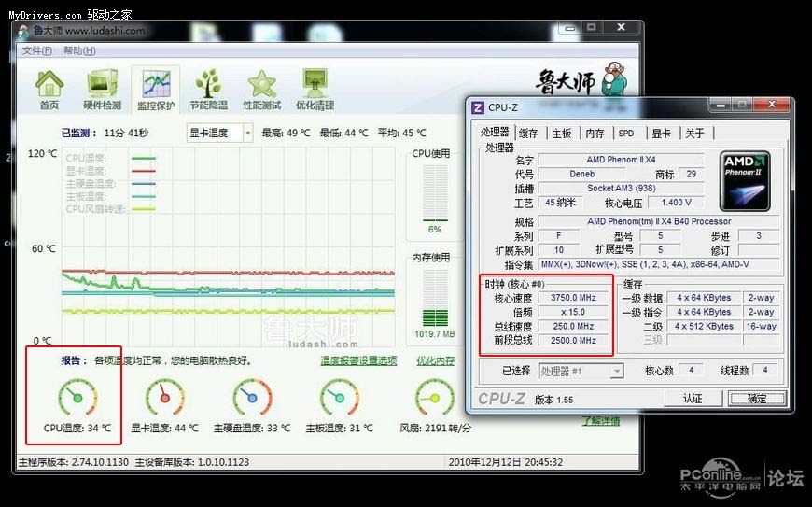Image resolution: width=812 pixels, height=507 pixels.
Task: Click the 2500.0 MHz 前段总线 value
Action: tap(573, 340)
